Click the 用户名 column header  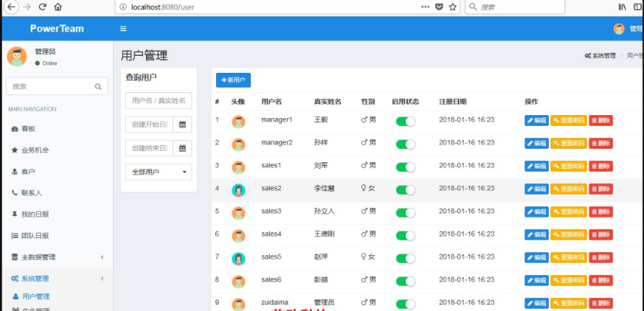tap(271, 102)
